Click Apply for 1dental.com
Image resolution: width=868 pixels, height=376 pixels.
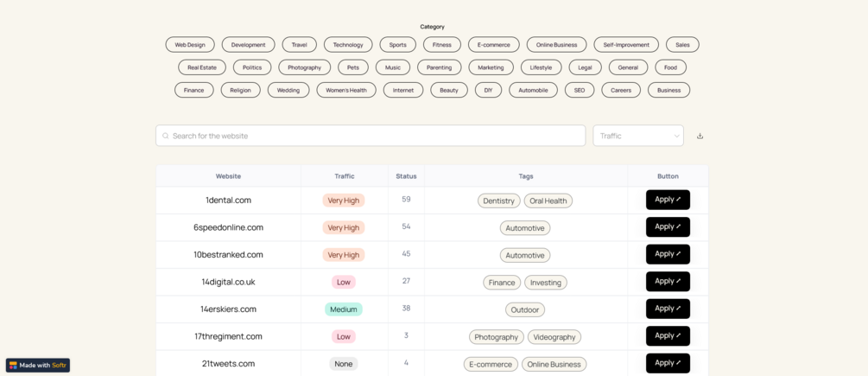(668, 200)
